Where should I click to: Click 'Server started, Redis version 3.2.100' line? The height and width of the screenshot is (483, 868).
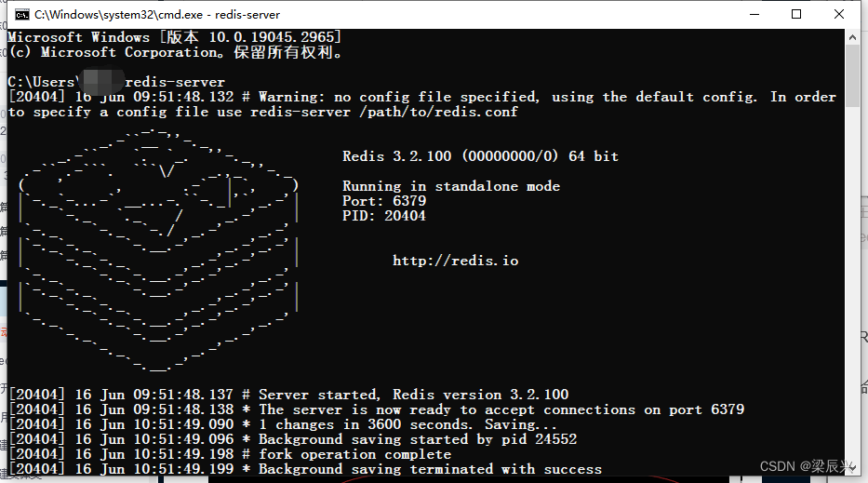tap(288, 395)
